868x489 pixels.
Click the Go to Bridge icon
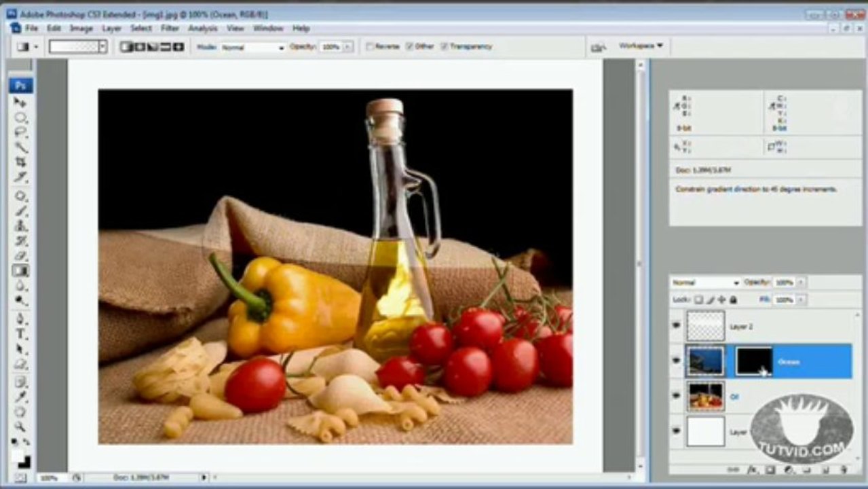click(598, 47)
